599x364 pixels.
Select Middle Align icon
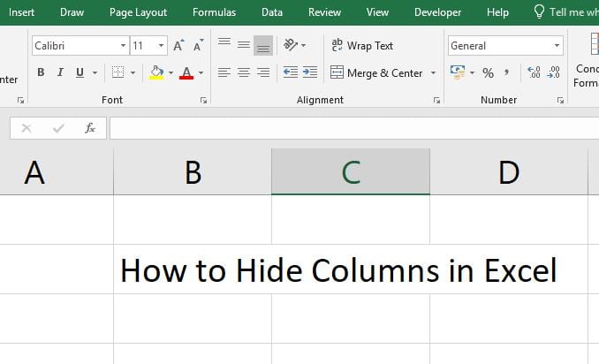point(244,45)
